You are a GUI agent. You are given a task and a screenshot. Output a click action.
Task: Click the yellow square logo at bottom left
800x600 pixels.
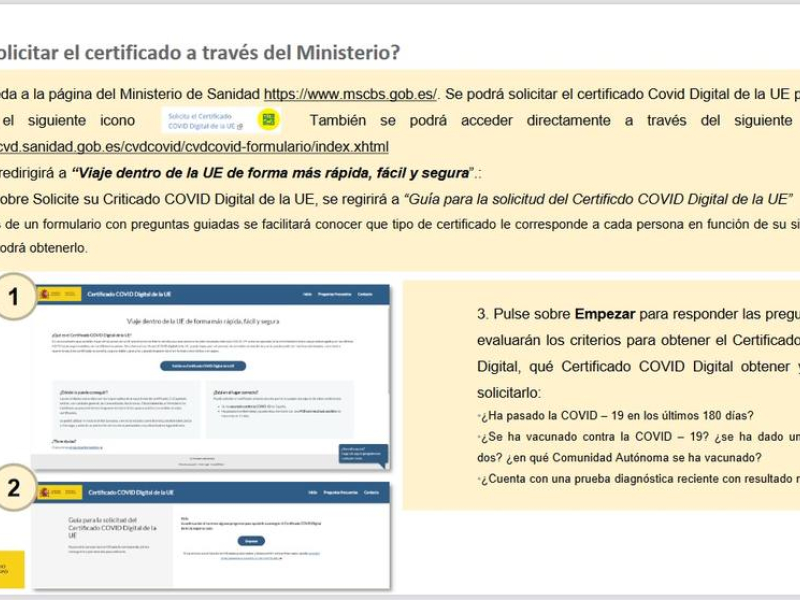11,569
